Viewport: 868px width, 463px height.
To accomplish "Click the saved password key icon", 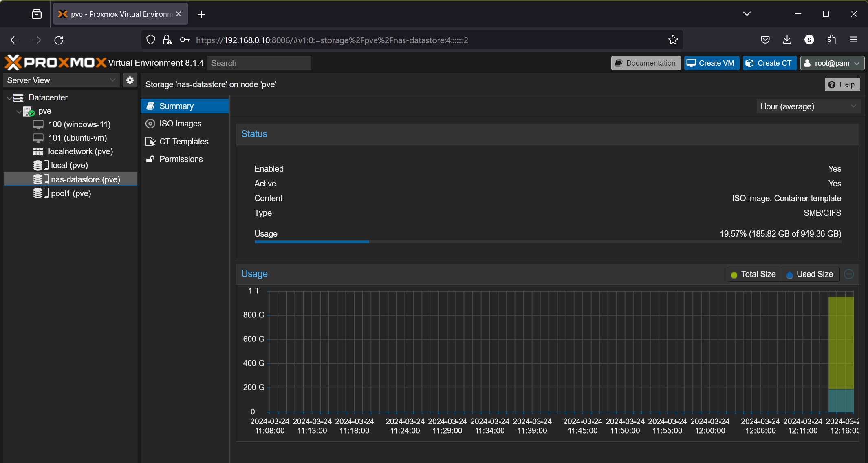I will 185,40.
